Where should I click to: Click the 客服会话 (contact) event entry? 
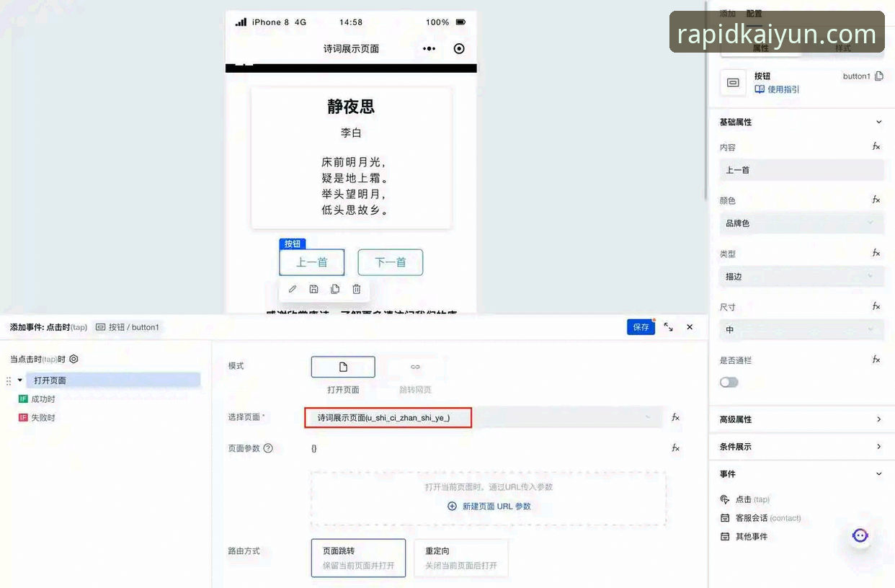pyautogui.click(x=760, y=518)
